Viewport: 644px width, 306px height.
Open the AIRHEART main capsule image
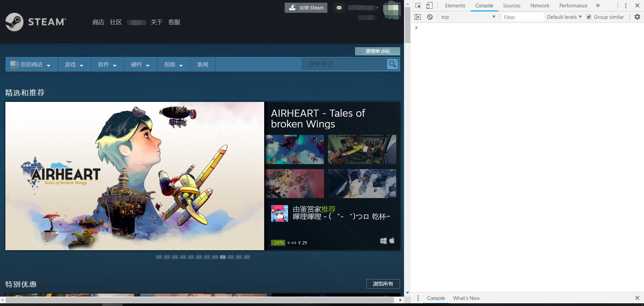pos(135,176)
